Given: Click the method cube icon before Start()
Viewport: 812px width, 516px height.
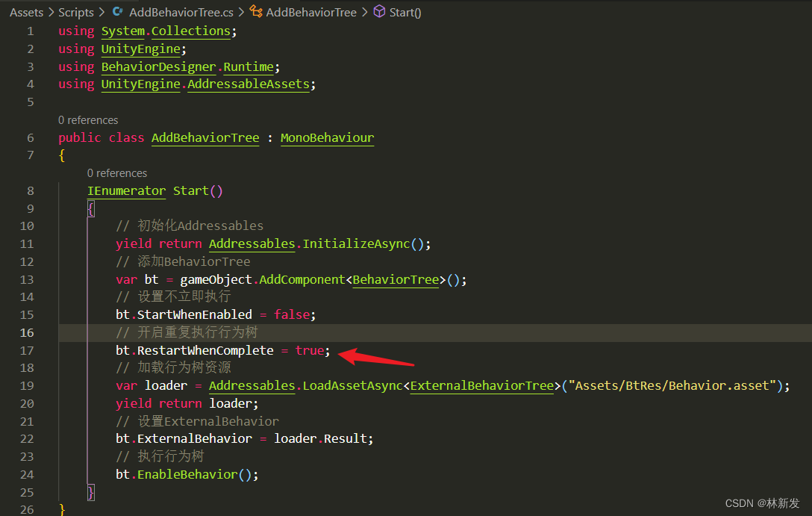Looking at the screenshot, I should tap(380, 11).
